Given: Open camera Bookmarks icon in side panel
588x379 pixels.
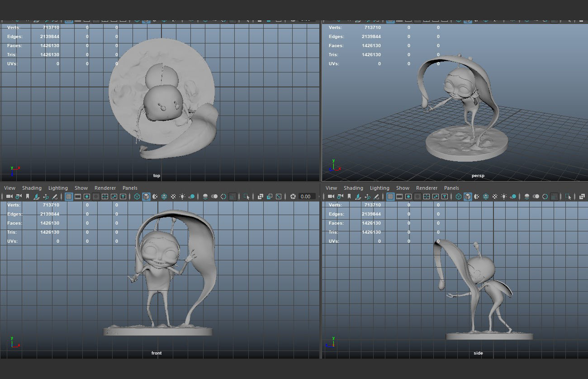Looking at the screenshot, I should coord(349,197).
